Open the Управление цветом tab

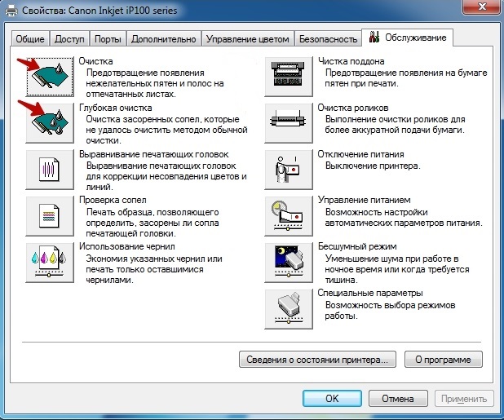point(248,39)
